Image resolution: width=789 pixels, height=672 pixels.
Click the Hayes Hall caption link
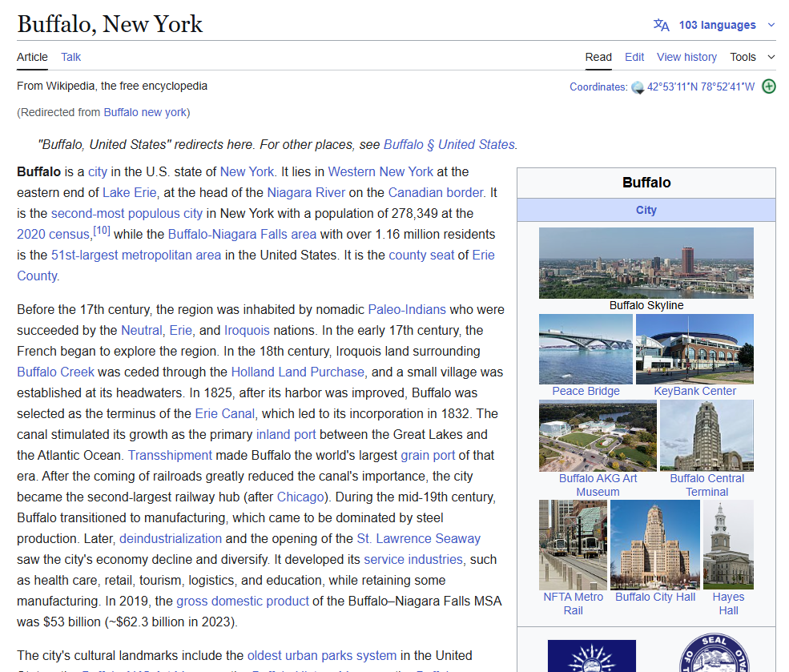point(729,604)
